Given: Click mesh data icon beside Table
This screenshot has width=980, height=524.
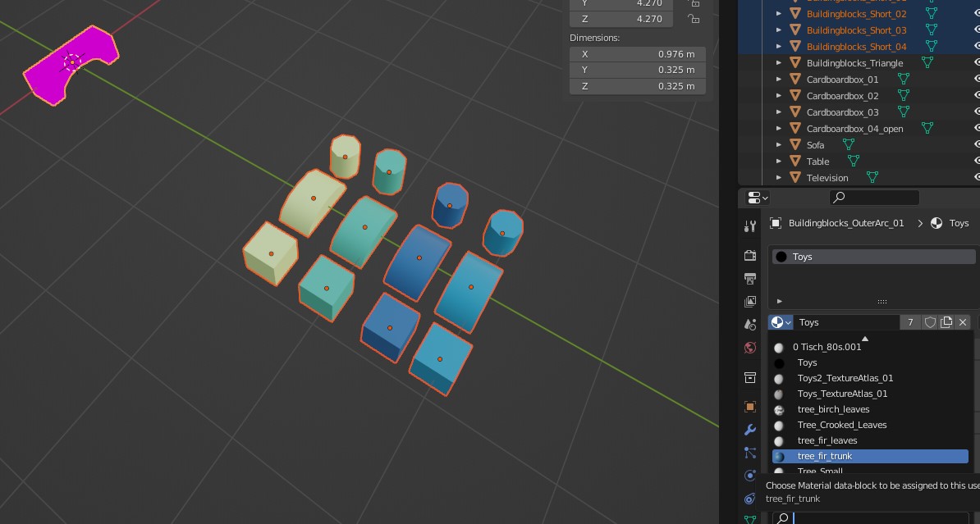Looking at the screenshot, I should pos(853,161).
